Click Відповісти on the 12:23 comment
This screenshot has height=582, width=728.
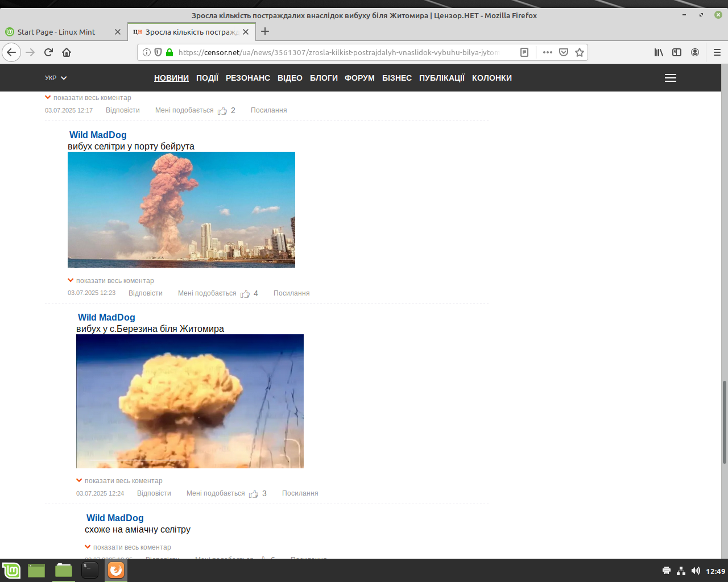(x=146, y=293)
